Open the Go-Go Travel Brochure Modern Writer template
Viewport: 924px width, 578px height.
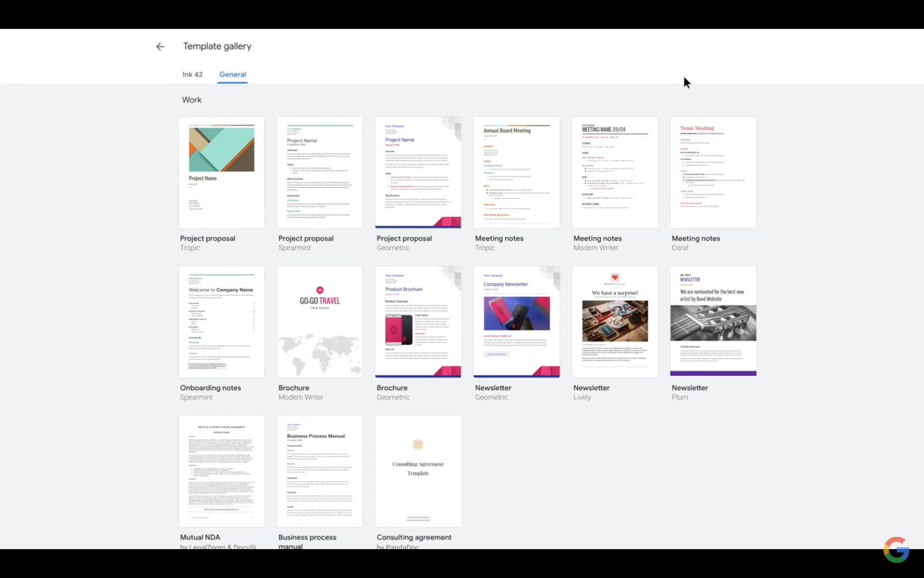click(319, 322)
